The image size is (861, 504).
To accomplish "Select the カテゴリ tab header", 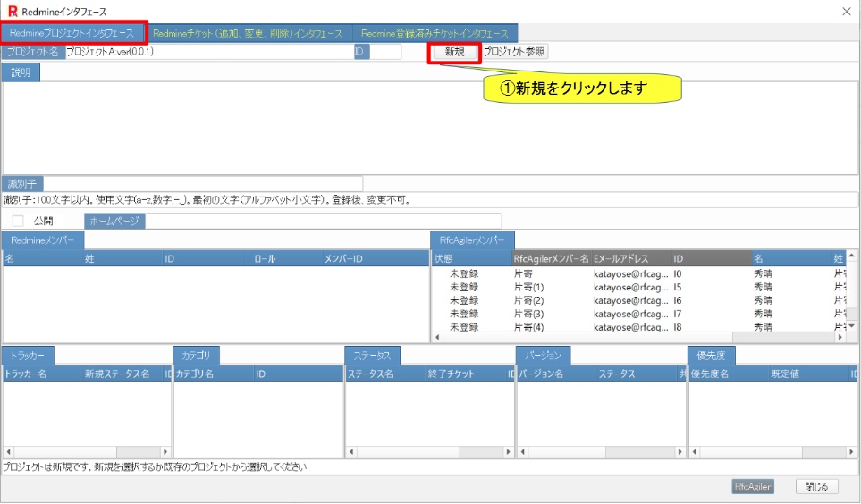I will (x=196, y=356).
